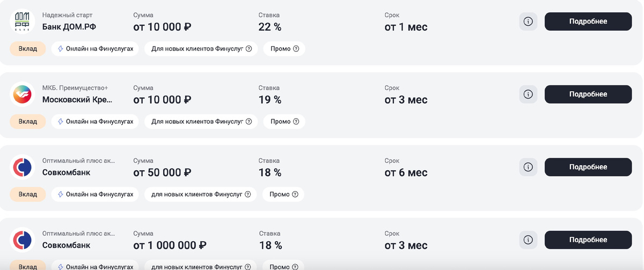Image resolution: width=644 pixels, height=270 pixels.
Task: Click the Промо question mark in the ДОМ.РФ row
Action: 295,49
